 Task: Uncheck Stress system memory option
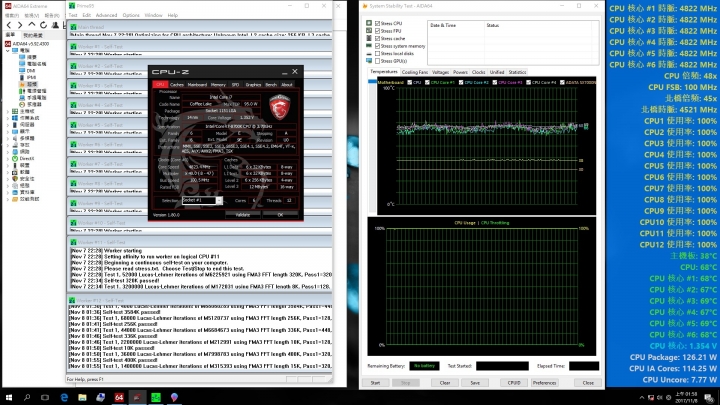[x=377, y=46]
